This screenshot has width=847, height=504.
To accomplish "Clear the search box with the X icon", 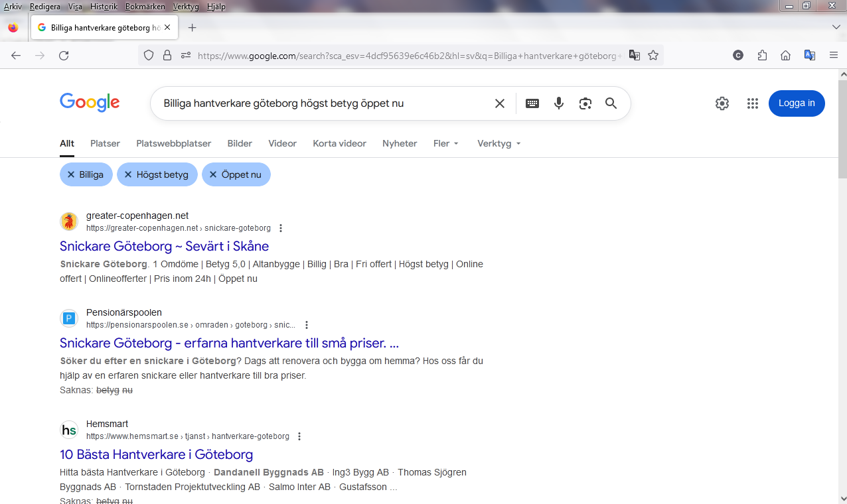I will pos(500,103).
